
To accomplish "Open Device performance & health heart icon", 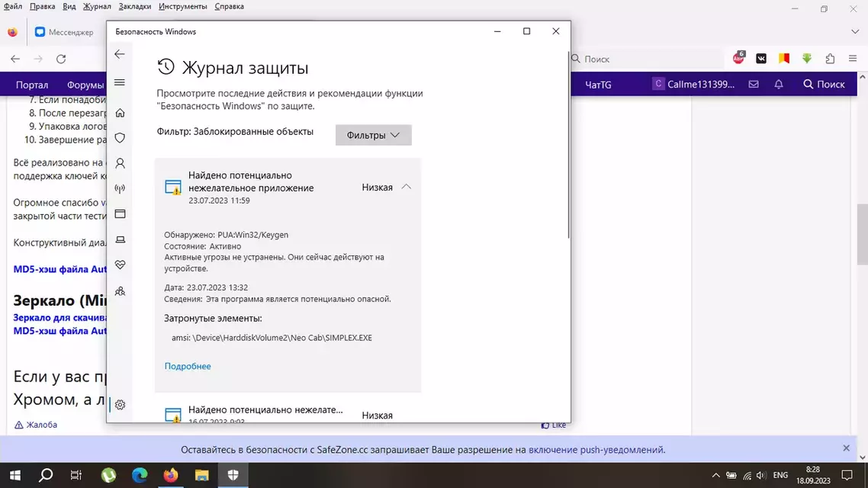I will (120, 265).
